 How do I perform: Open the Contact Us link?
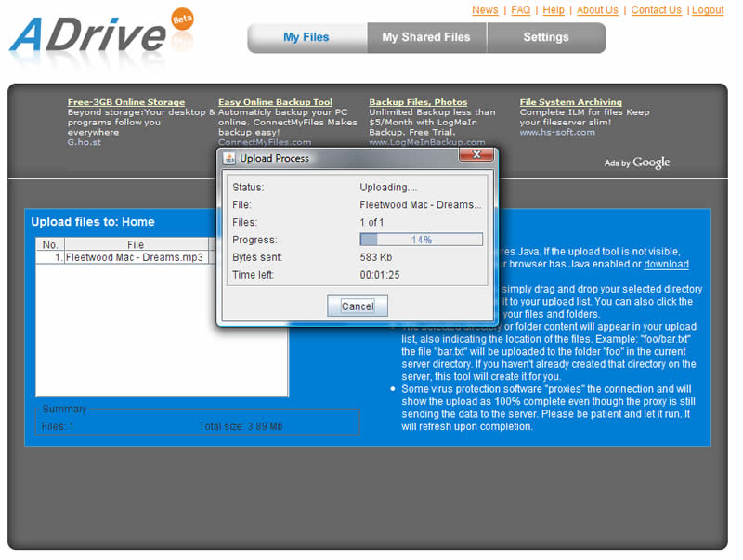point(656,10)
